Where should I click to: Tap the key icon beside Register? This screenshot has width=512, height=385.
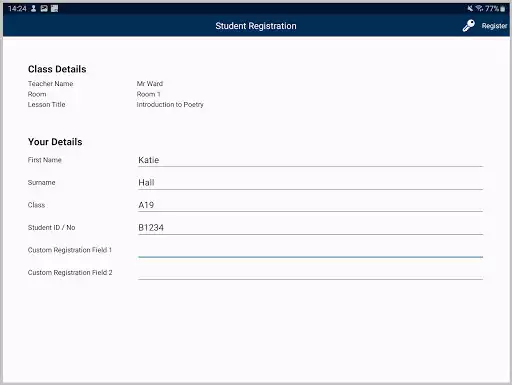coord(469,26)
